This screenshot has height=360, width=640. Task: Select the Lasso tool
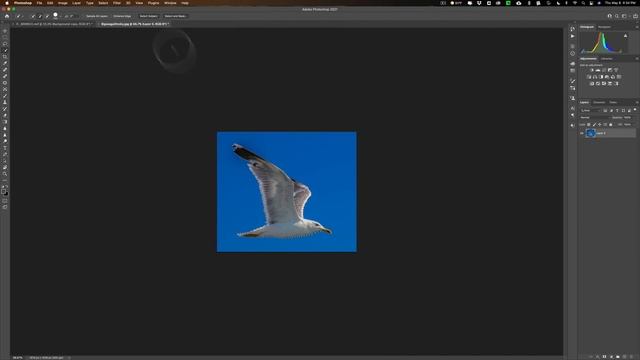click(5, 44)
